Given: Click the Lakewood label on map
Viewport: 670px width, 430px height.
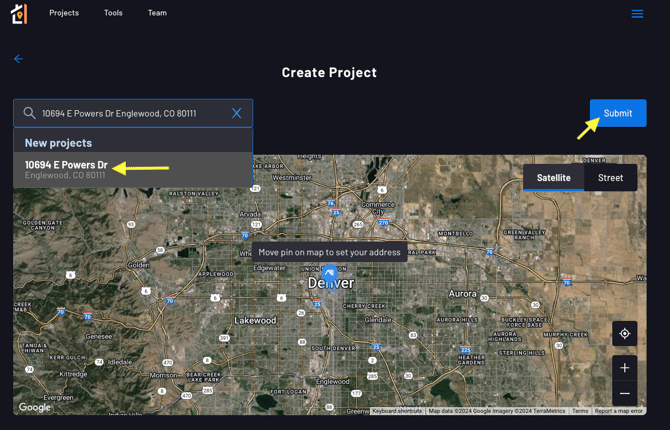Looking at the screenshot, I should 255,320.
